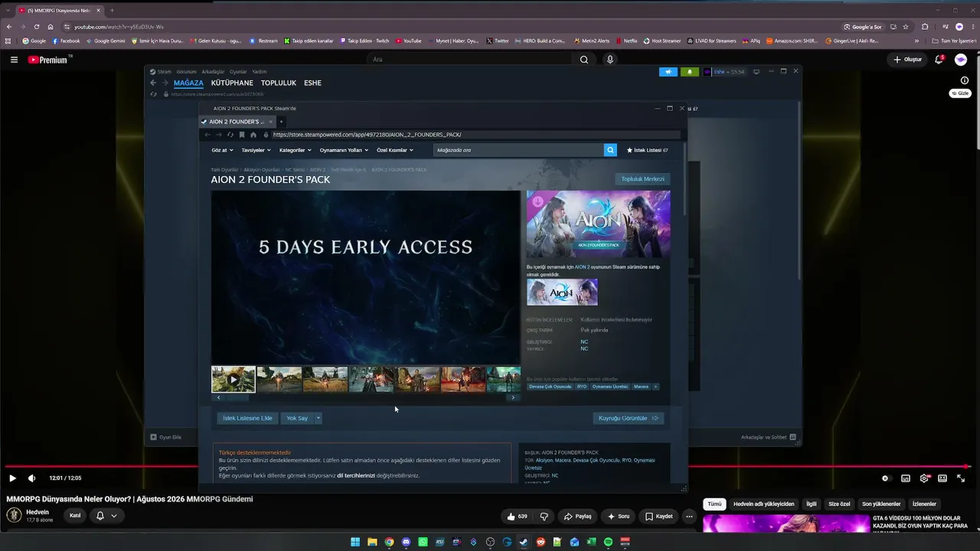
Task: Enter fullscreen in YouTube player
Action: [x=961, y=478]
